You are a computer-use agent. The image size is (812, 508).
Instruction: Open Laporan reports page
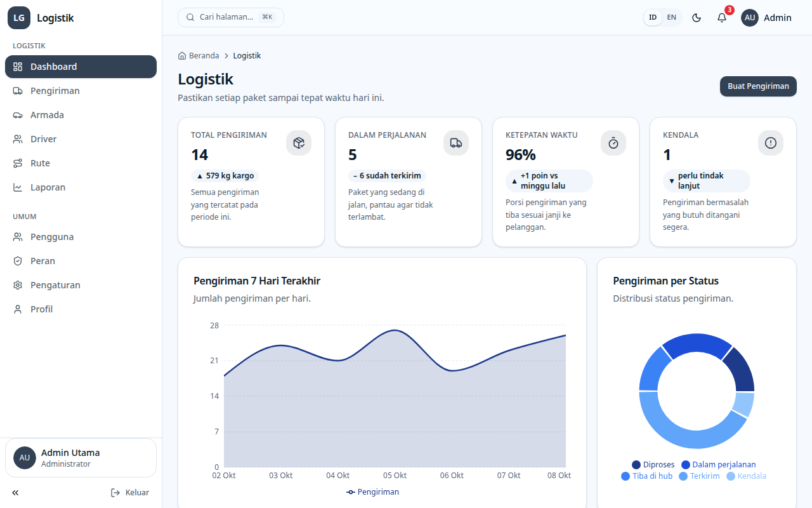tap(81, 187)
